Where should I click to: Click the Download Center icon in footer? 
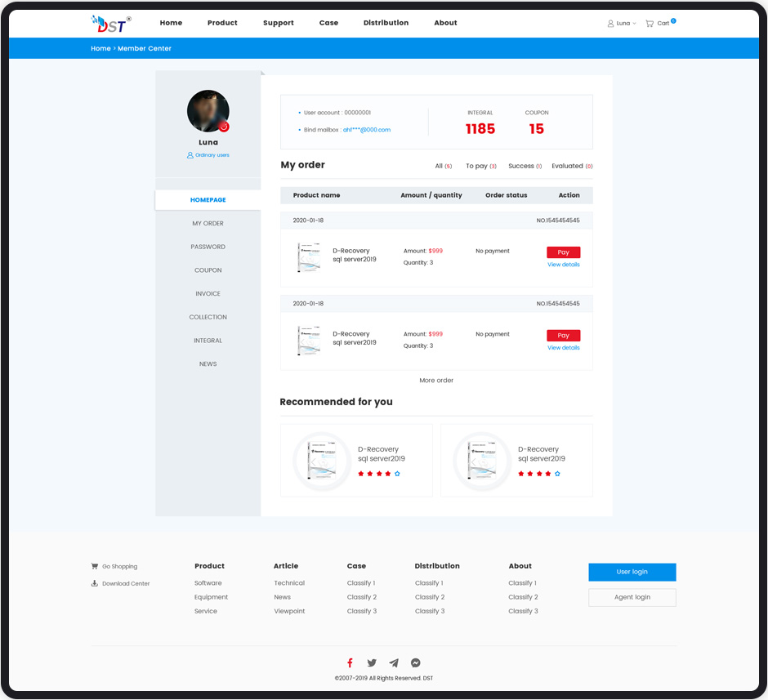pos(95,583)
